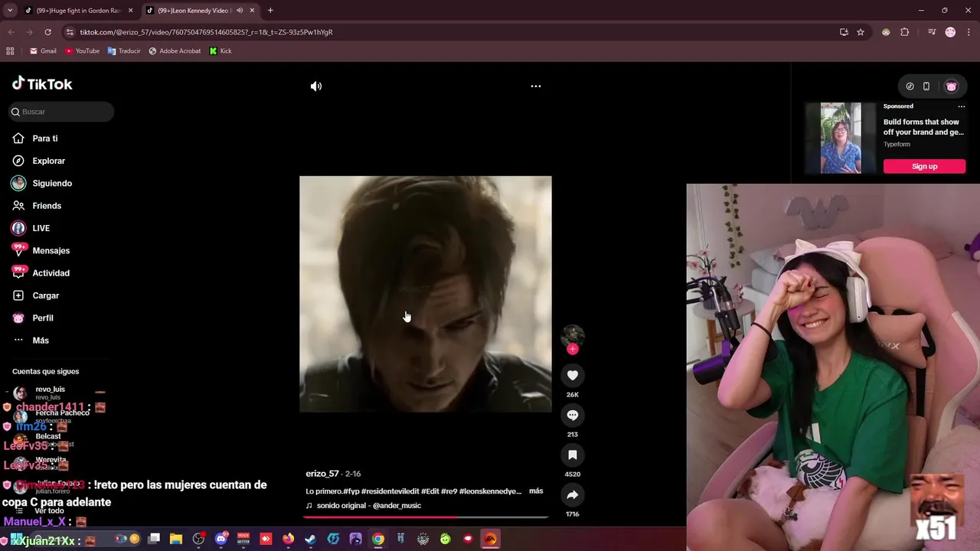Mute the Leon Kennedy tab via speaker icon
Viewport: 980px width, 551px height.
(x=240, y=11)
